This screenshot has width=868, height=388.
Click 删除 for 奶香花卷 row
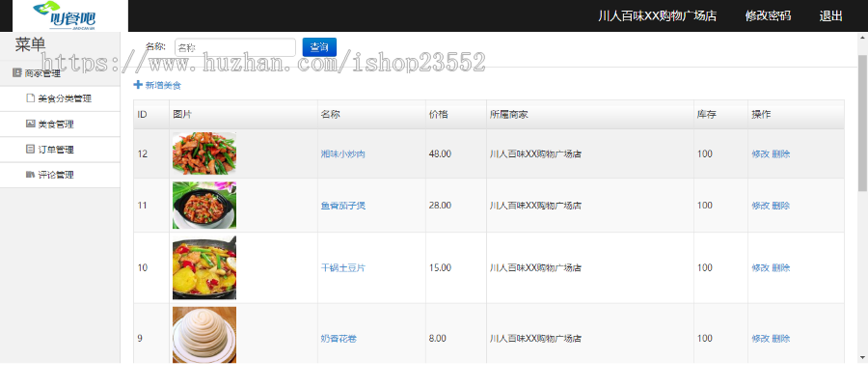780,338
